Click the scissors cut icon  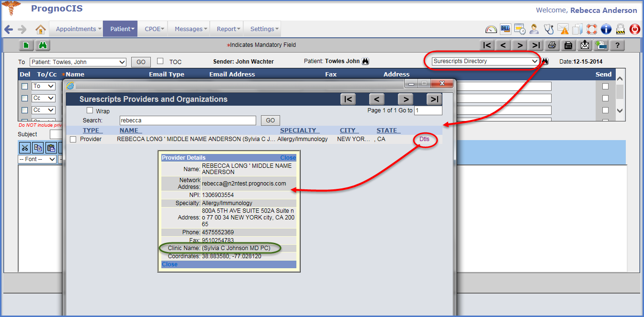point(25,147)
